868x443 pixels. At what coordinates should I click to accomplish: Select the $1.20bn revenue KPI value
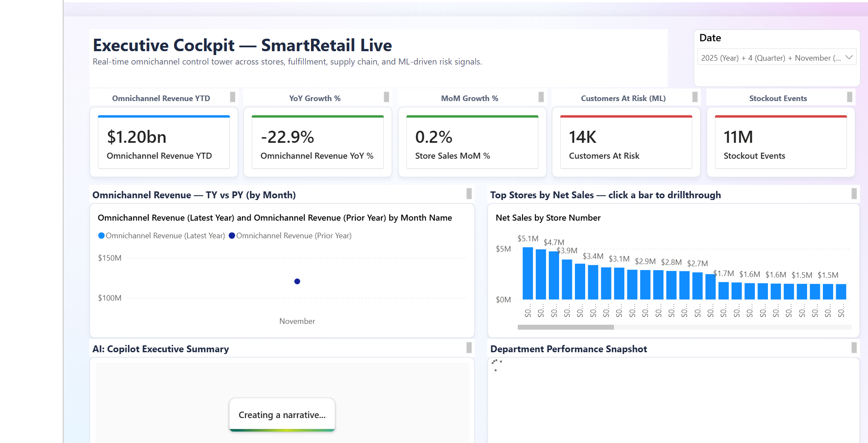tap(137, 137)
